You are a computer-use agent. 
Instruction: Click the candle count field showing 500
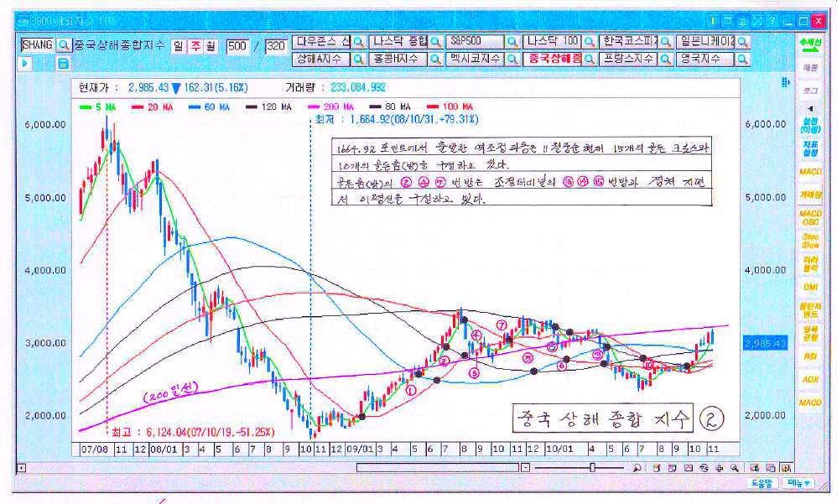pos(237,44)
